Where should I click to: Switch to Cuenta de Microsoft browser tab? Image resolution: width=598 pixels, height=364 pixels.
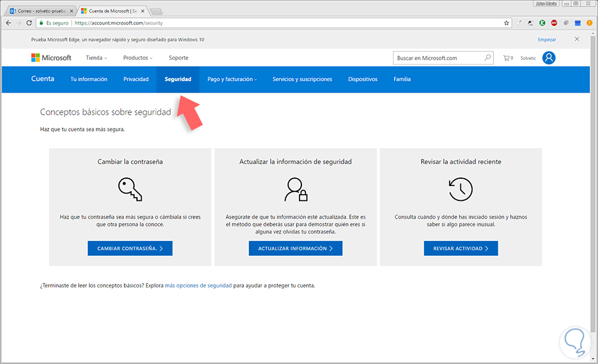point(112,11)
